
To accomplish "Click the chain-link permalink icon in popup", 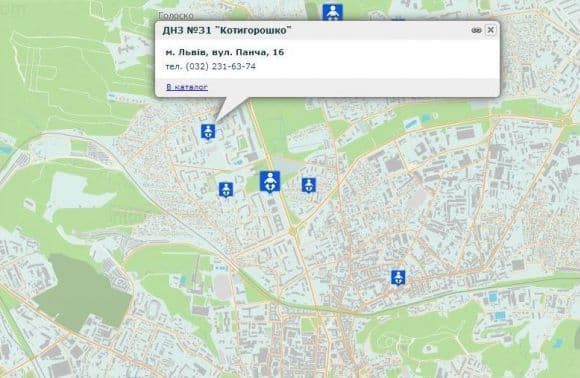I will [476, 30].
